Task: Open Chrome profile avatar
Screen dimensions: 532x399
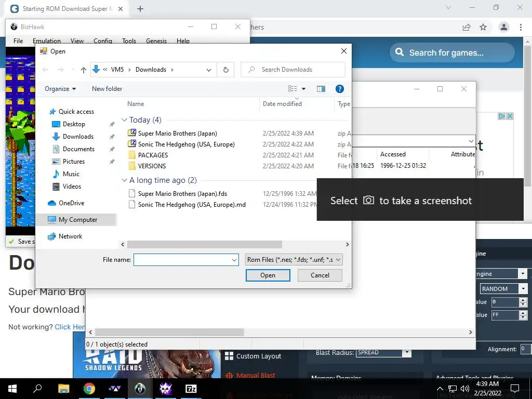Action: coord(504,27)
